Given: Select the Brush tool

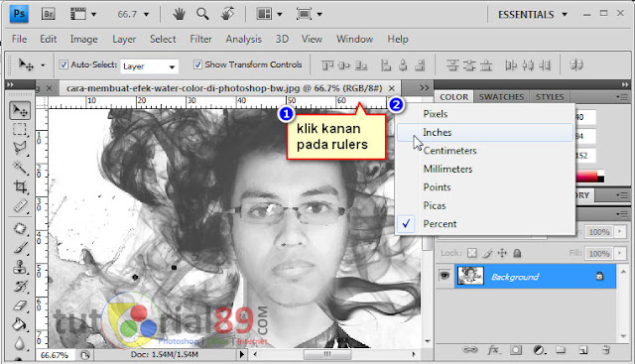Looking at the screenshot, I should click(20, 247).
